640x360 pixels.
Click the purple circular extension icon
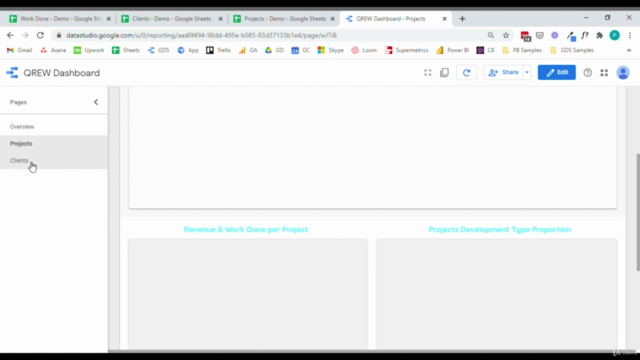pyautogui.click(x=554, y=36)
